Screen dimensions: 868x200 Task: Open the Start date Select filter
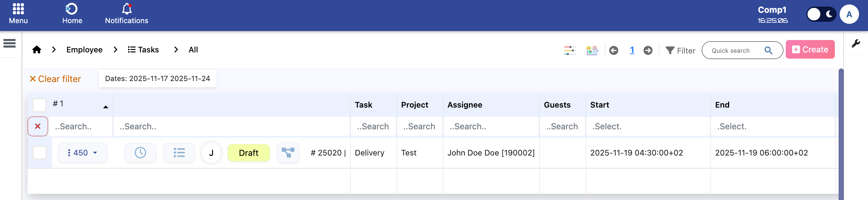point(648,127)
